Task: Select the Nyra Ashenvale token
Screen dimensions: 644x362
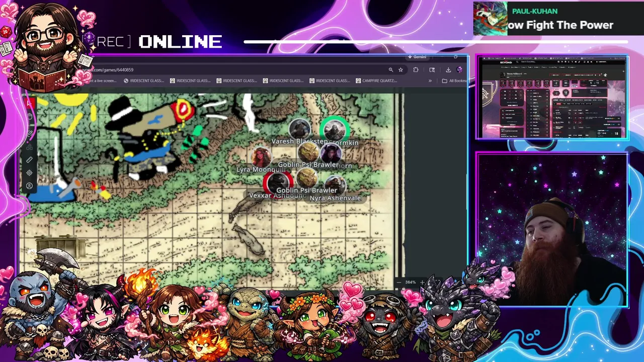Action: click(x=335, y=186)
